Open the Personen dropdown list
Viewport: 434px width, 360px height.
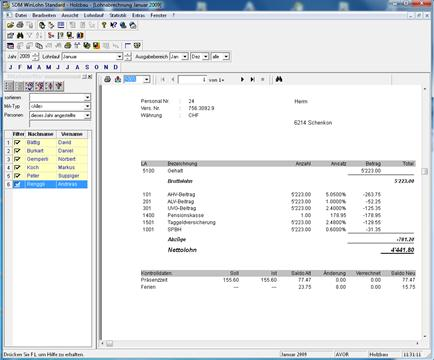tap(87, 115)
